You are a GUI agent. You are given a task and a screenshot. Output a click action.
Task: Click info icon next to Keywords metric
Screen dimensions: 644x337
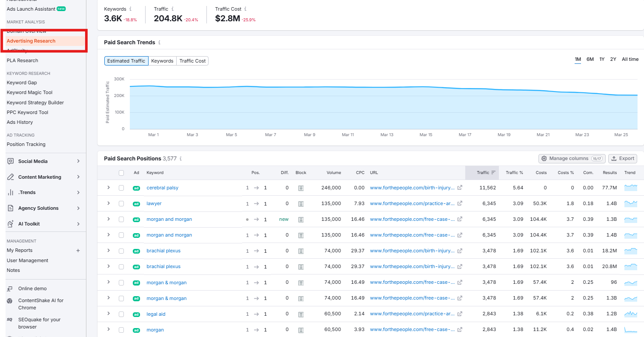130,9
